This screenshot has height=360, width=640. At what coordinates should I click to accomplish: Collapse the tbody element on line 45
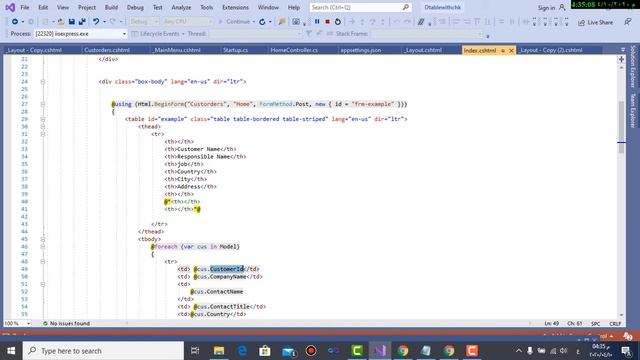tap(42, 239)
